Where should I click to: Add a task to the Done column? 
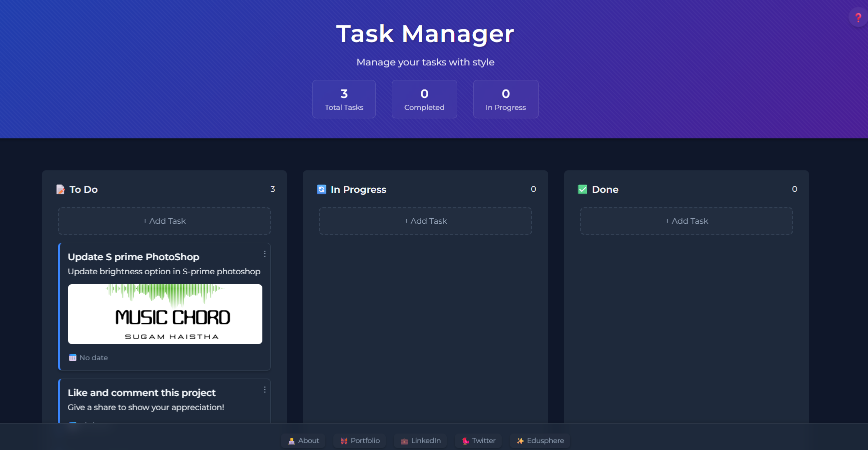coord(686,221)
